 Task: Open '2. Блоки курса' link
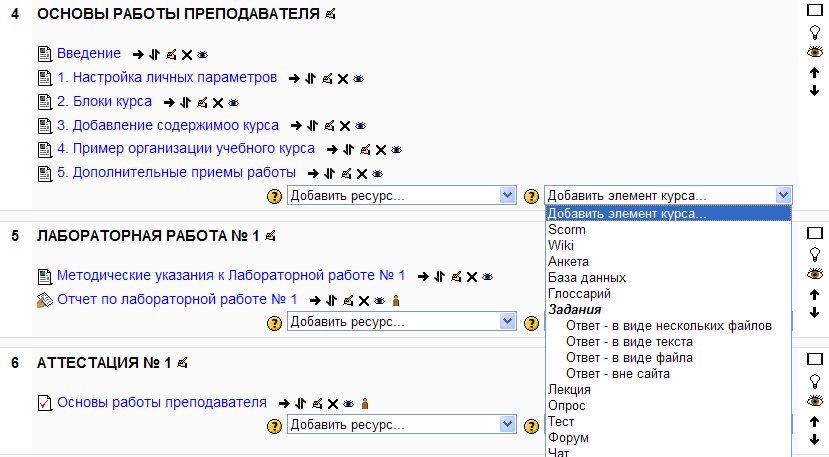tap(104, 102)
